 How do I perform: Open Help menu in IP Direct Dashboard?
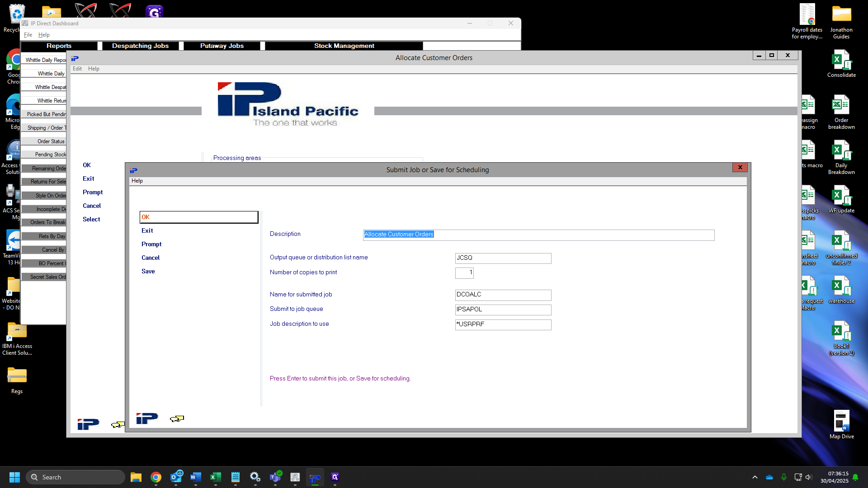coord(44,35)
